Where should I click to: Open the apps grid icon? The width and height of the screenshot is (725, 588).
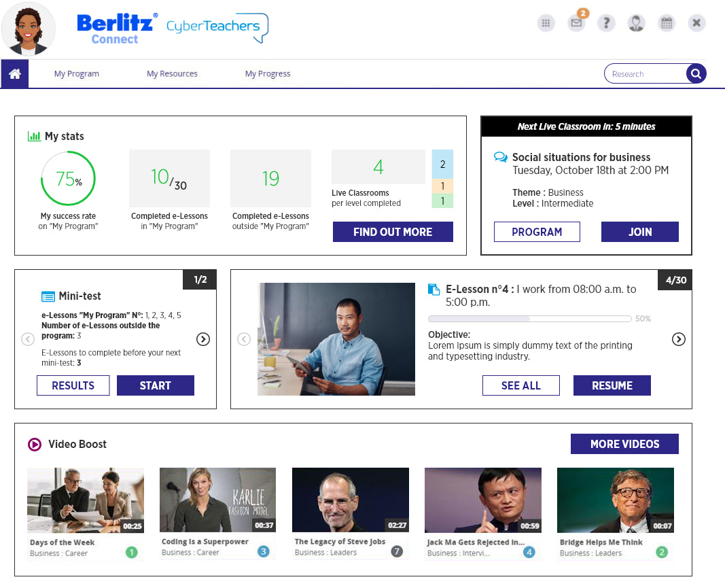click(545, 23)
